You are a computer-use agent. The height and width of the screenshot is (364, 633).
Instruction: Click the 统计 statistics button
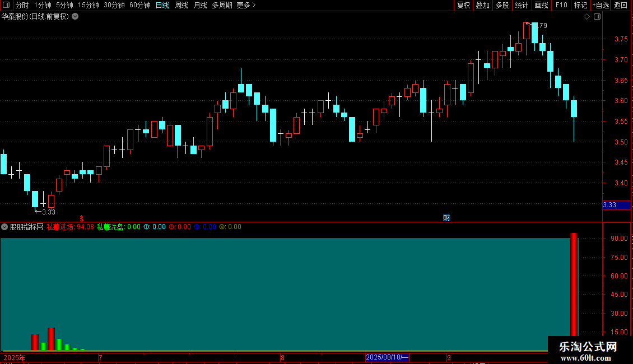pos(522,5)
